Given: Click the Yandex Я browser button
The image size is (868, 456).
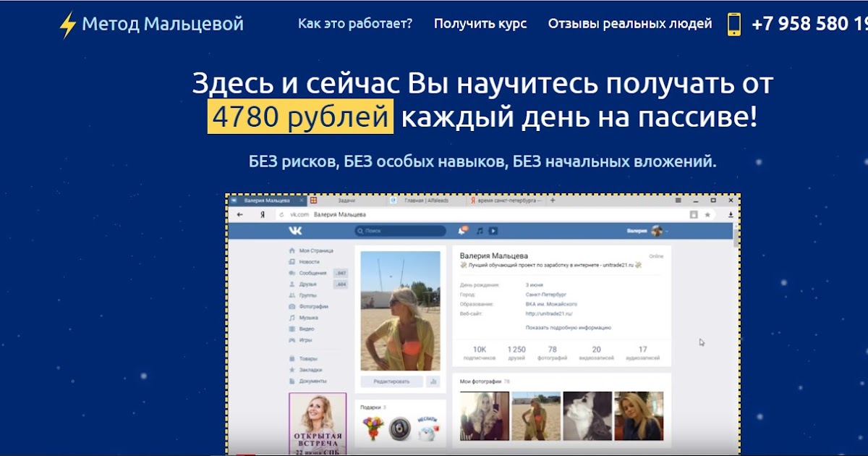Looking at the screenshot, I should click(262, 215).
